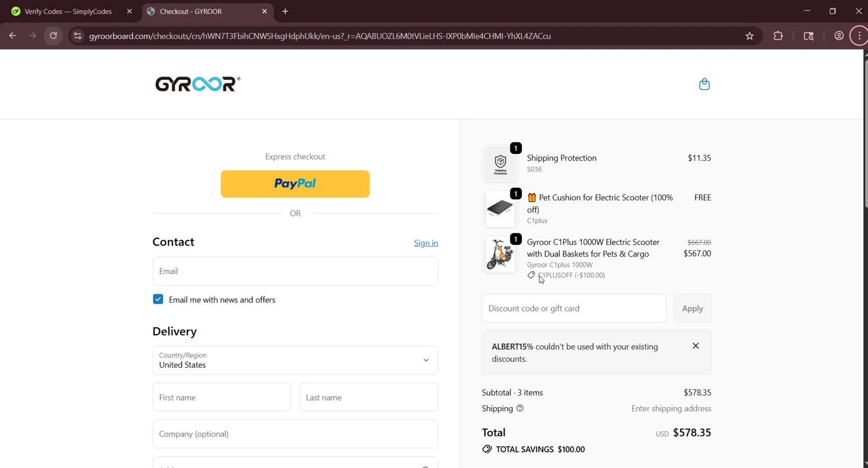This screenshot has width=868, height=468.
Task: Click the browser address bar URL
Action: [x=320, y=36]
